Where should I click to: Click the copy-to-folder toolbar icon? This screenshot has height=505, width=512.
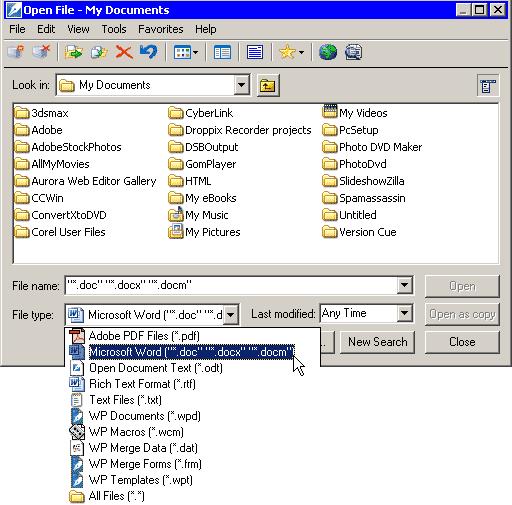pos(99,52)
